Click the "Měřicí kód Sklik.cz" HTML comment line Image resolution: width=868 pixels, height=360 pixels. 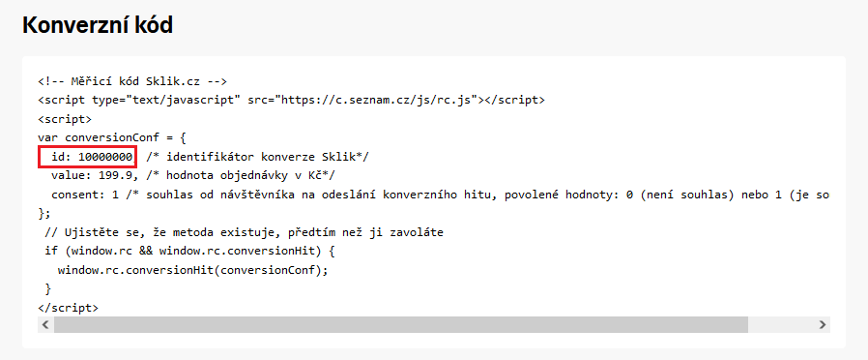click(132, 81)
